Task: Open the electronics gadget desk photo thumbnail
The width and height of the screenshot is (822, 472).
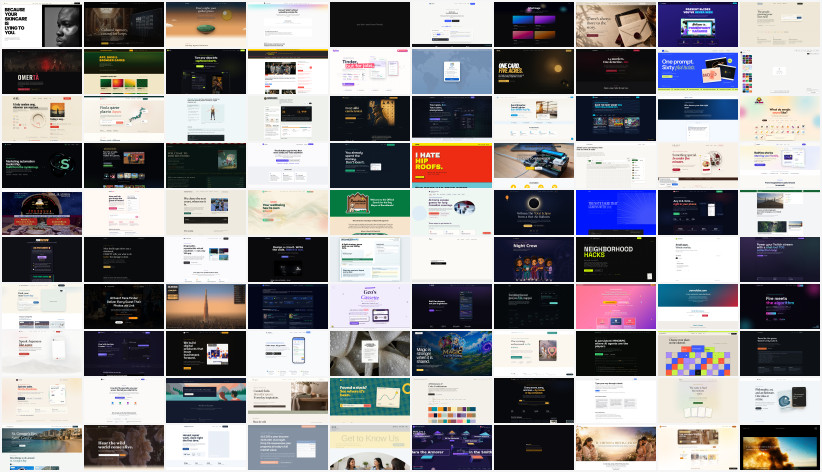Action: tap(534, 165)
